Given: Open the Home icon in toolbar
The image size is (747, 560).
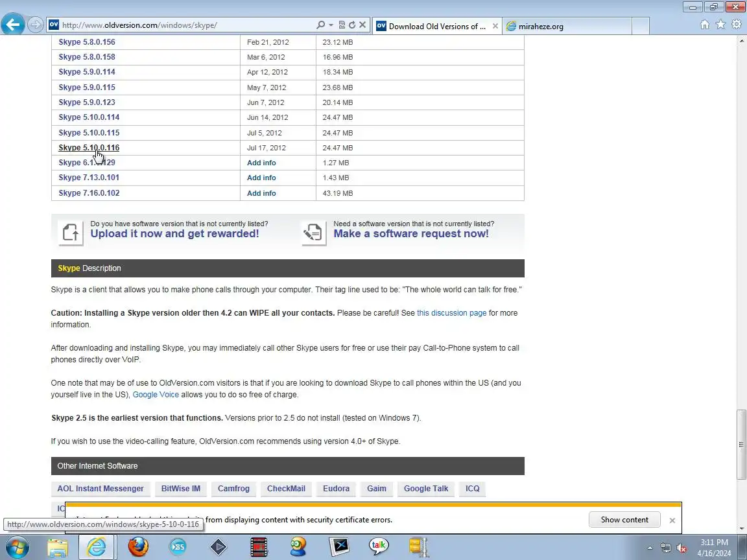Looking at the screenshot, I should tap(705, 25).
